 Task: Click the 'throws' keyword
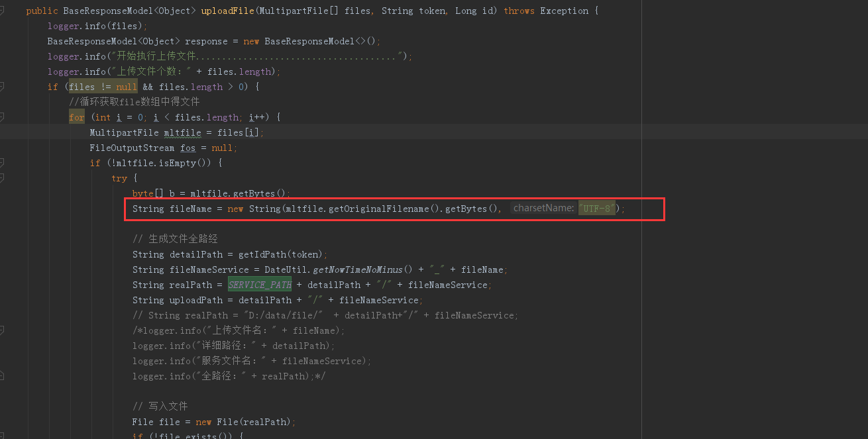519,11
